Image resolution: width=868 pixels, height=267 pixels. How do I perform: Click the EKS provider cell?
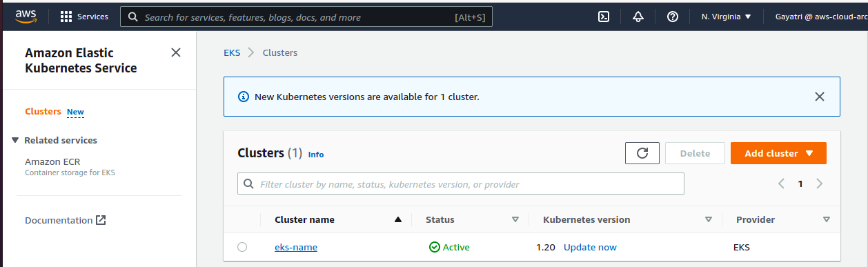(x=741, y=247)
